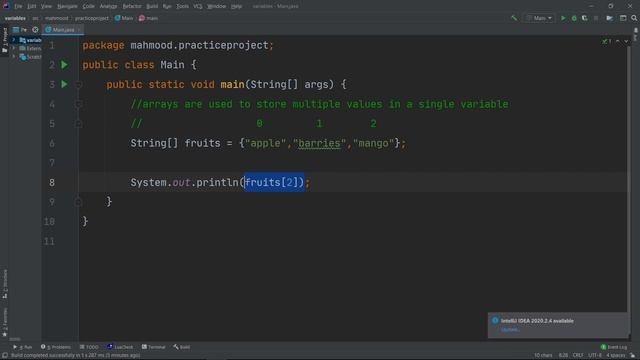Toggle fold marker beside line 5 comment
The image size is (640, 360).
[78, 124]
